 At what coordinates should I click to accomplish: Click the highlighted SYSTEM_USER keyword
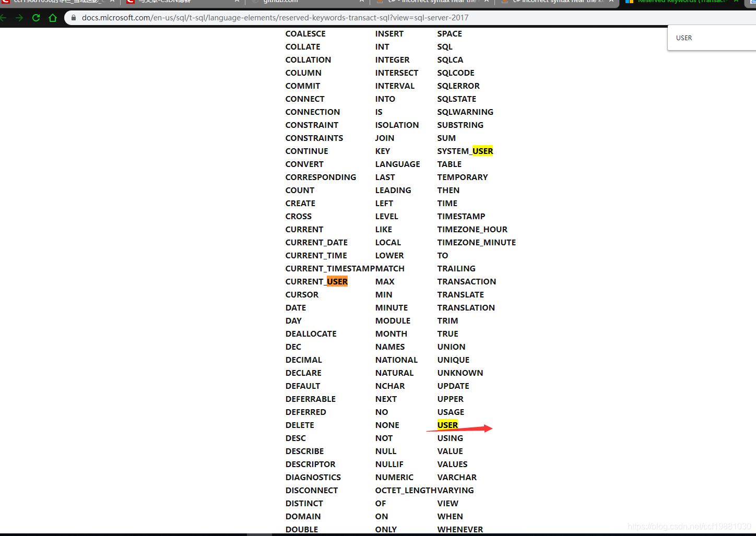point(465,151)
